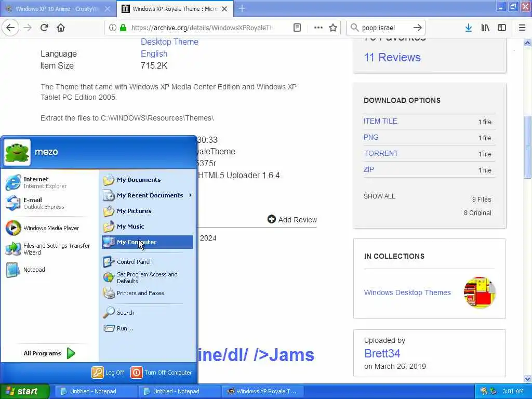Image resolution: width=532 pixels, height=399 pixels.
Task: Click the scrollbar up arrow
Action: point(528,43)
